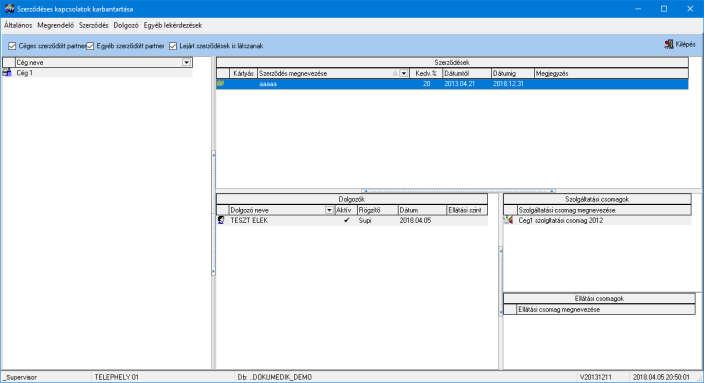
Task: Click the Dátumig column header
Action: (x=512, y=73)
